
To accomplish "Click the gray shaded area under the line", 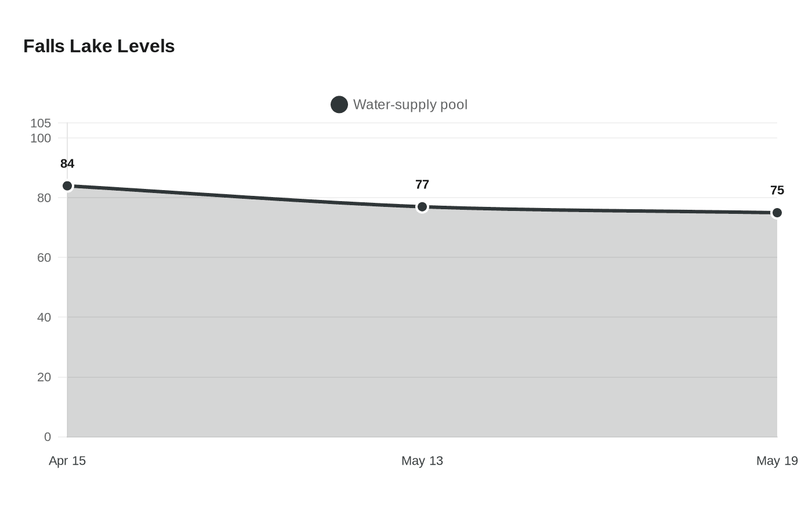I will click(422, 325).
